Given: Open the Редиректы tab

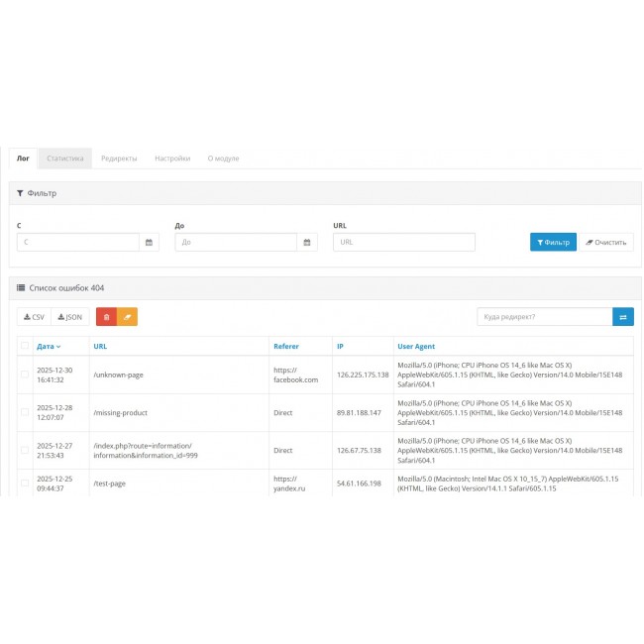Looking at the screenshot, I should [x=119, y=159].
